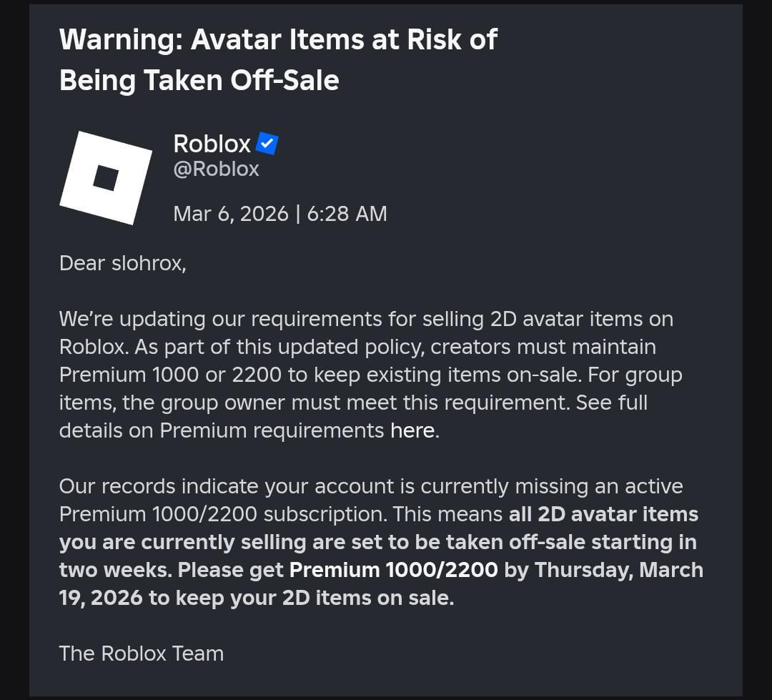Select the @Roblox handle

pyautogui.click(x=216, y=169)
